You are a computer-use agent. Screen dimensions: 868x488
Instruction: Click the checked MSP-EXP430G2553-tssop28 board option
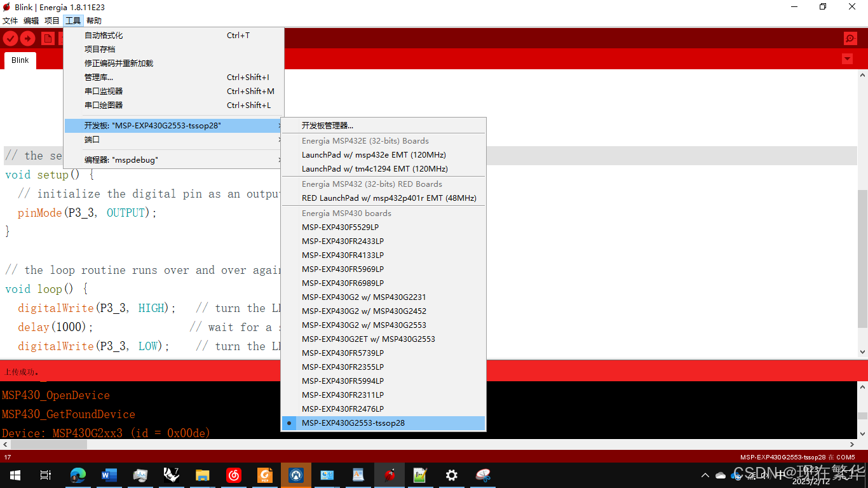pos(383,423)
